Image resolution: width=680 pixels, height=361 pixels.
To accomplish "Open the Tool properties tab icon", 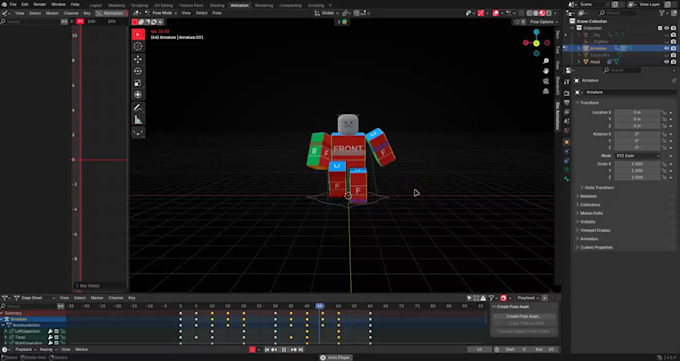I will [566, 82].
